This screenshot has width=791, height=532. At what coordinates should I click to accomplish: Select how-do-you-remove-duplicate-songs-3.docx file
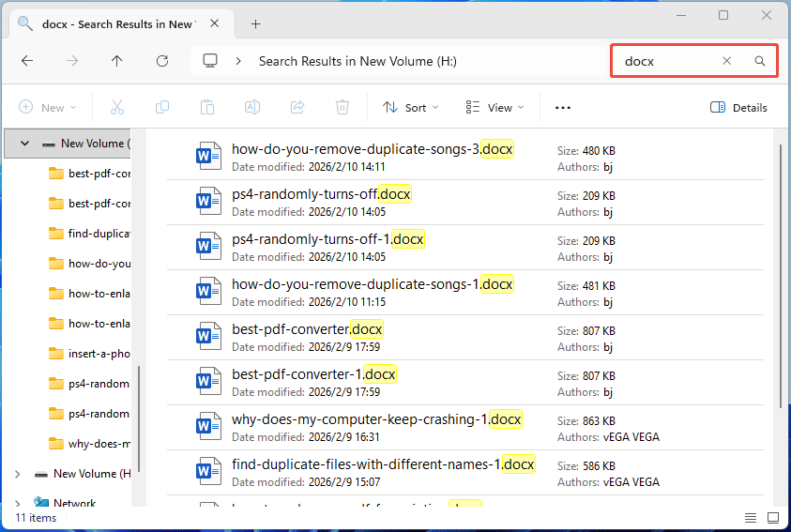click(465, 158)
